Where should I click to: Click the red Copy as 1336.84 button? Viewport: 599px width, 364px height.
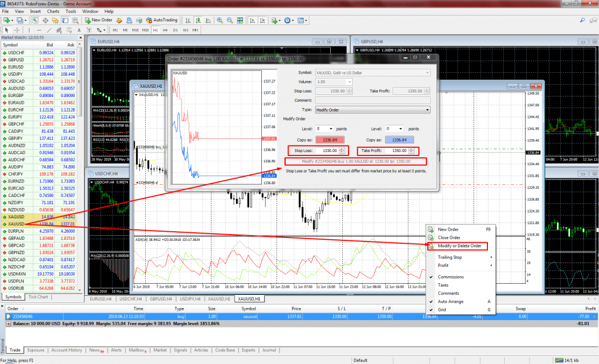[x=330, y=140]
